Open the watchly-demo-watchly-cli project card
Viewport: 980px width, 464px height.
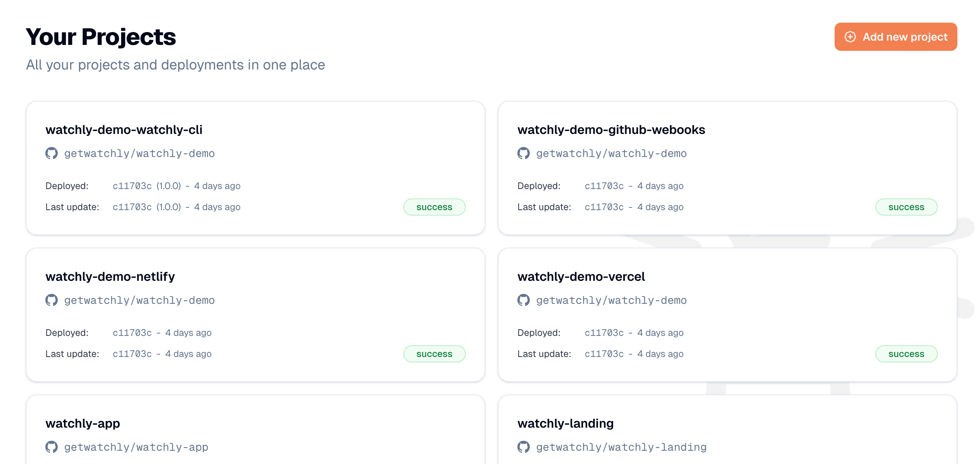point(255,167)
